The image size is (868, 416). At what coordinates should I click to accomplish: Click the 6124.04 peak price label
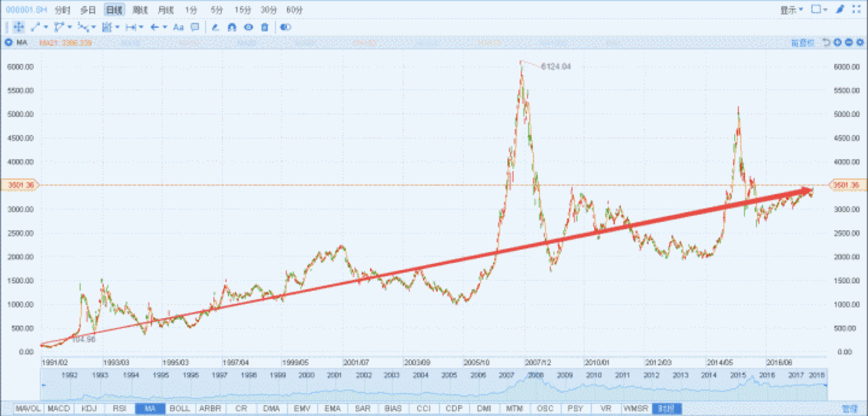coord(556,66)
